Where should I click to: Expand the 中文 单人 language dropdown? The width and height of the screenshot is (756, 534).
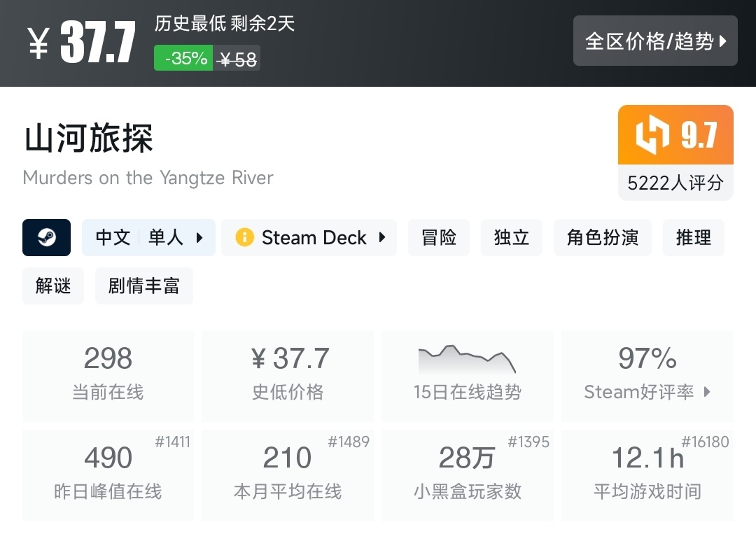pos(199,238)
